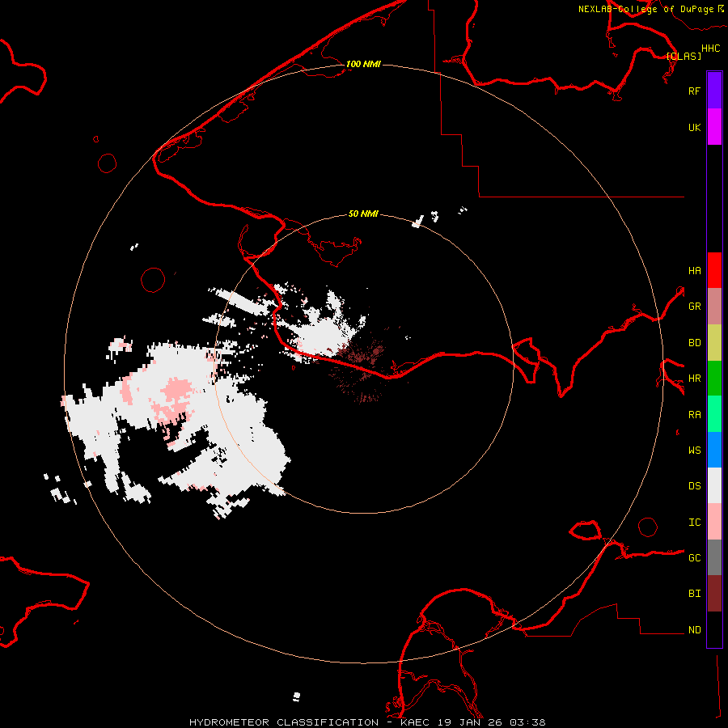Screen dimensions: 728x728
Task: Click the RA legend label
Action: click(x=694, y=415)
